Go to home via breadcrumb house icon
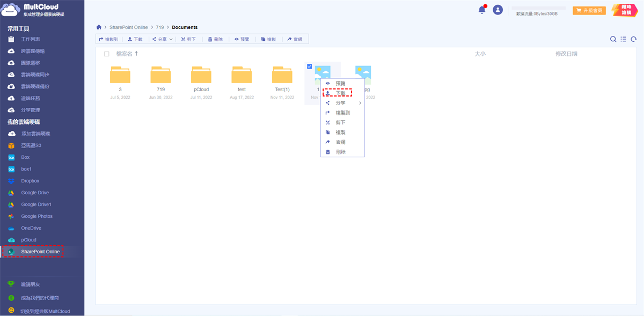This screenshot has width=644, height=316. (x=99, y=27)
